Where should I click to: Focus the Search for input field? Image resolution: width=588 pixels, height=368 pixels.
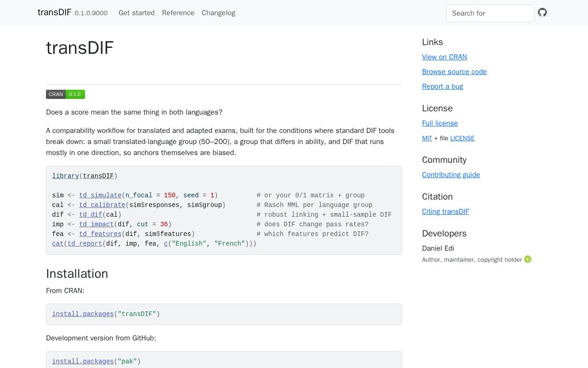[x=490, y=13]
